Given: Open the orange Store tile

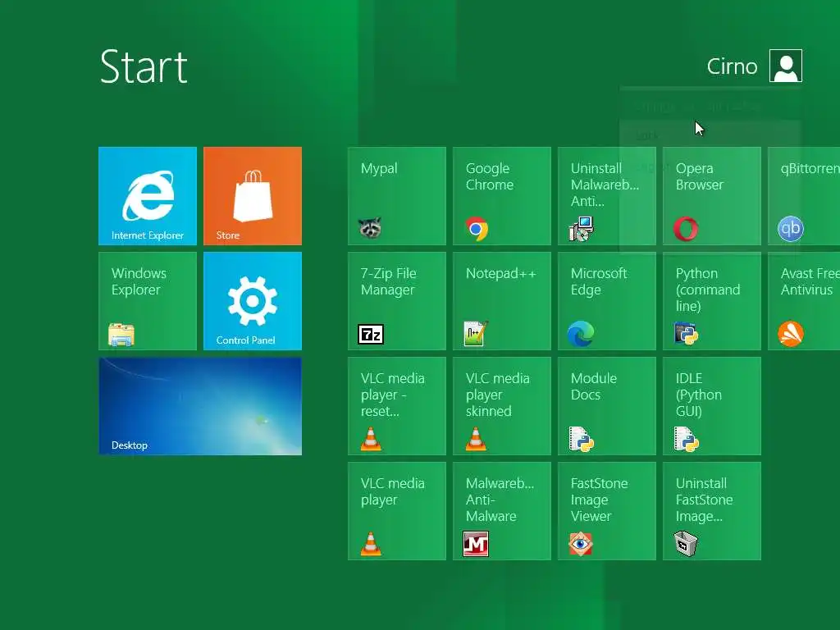Looking at the screenshot, I should click(253, 196).
